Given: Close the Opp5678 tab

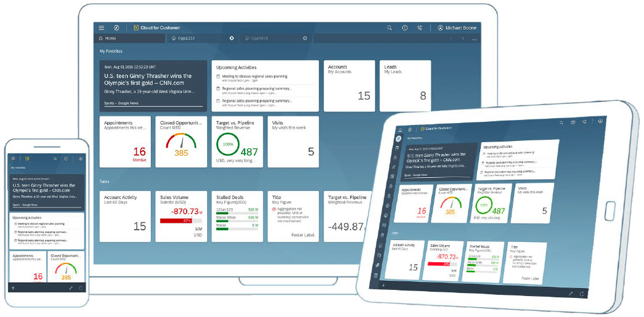Looking at the screenshot, I should click(x=304, y=38).
